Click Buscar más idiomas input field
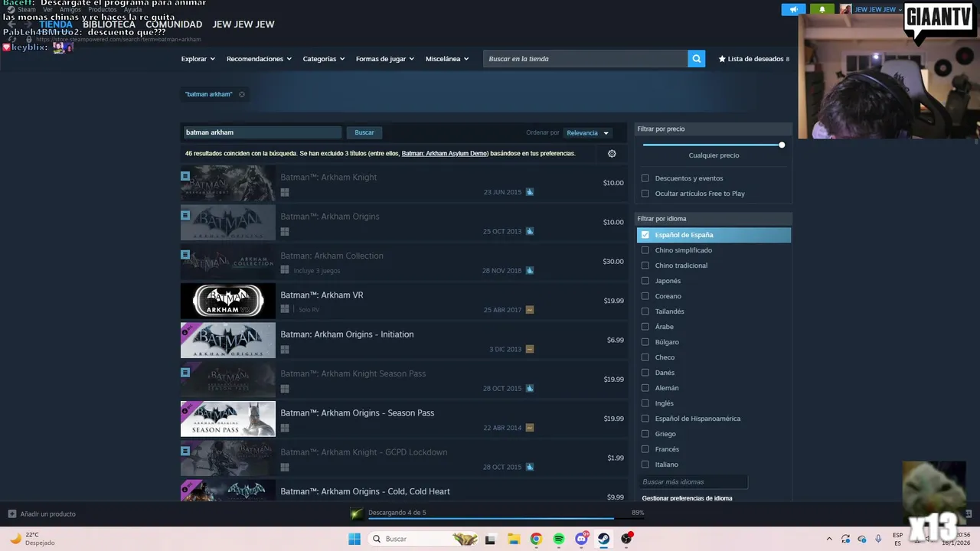980x551 pixels. click(692, 482)
